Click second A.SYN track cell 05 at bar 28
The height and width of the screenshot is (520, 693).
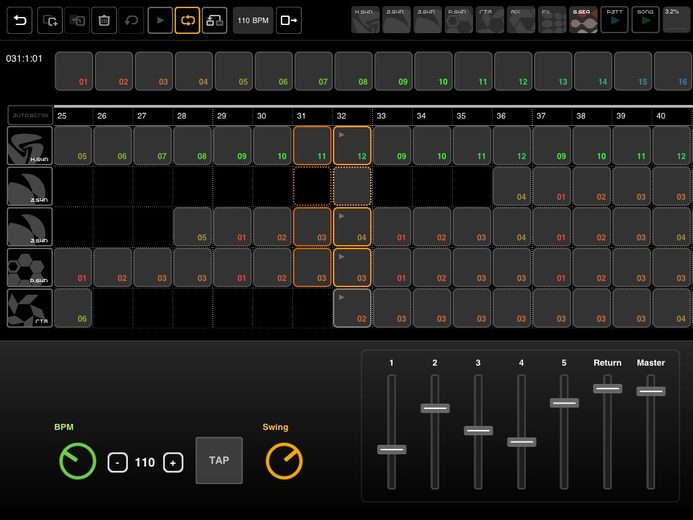pos(192,227)
